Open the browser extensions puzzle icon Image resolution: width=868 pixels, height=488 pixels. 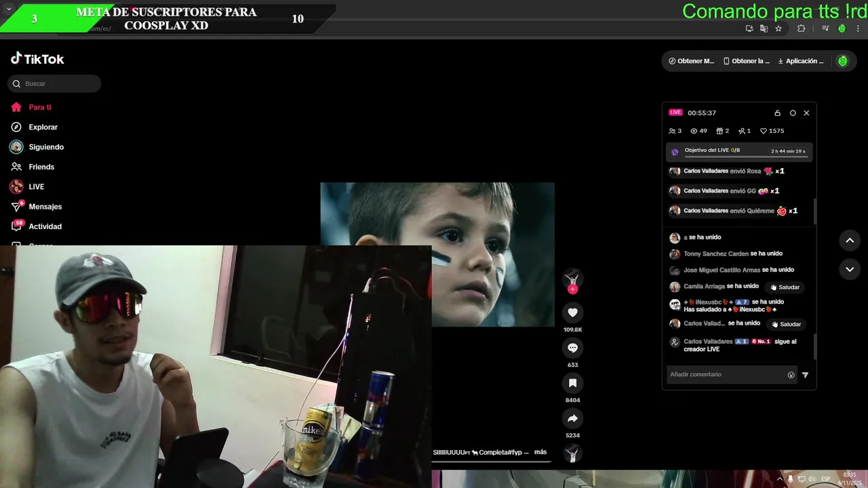801,28
